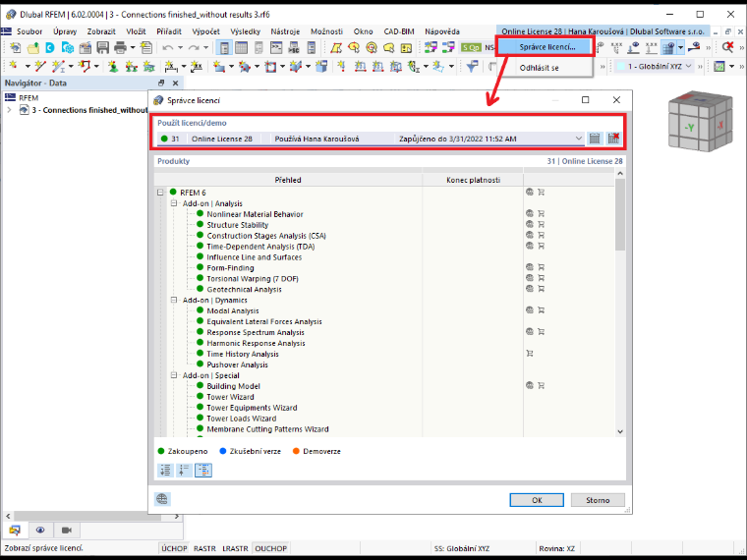Switch to the camera views navigator tab
Image resolution: width=747 pixels, height=560 pixels.
click(67, 530)
